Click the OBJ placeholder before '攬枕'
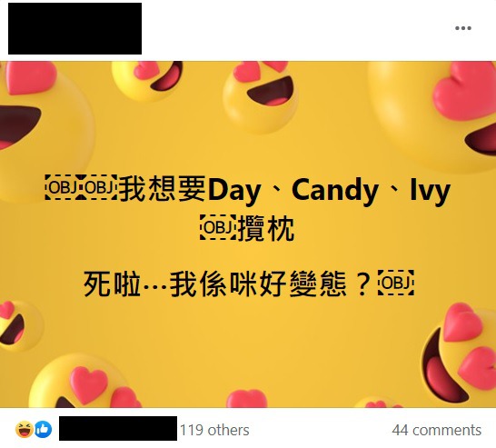This screenshot has height=448, width=496. point(218,227)
